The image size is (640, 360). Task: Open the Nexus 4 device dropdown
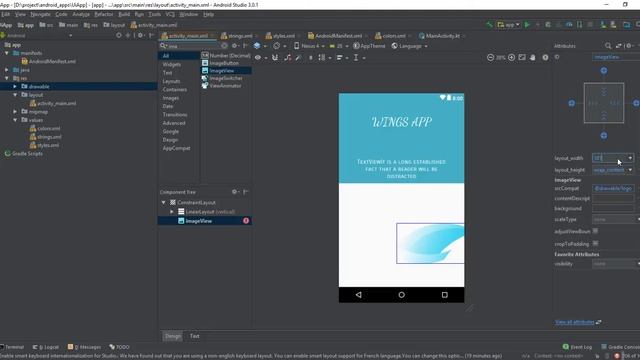click(309, 46)
